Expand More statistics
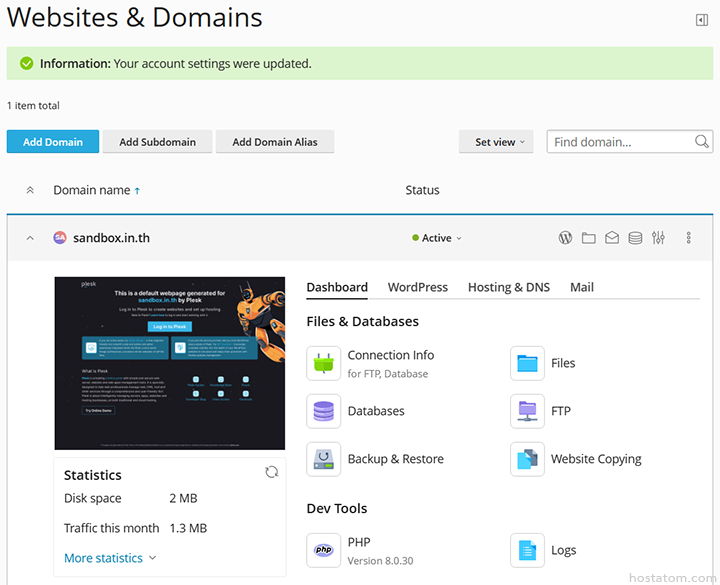720x585 pixels. click(110, 558)
